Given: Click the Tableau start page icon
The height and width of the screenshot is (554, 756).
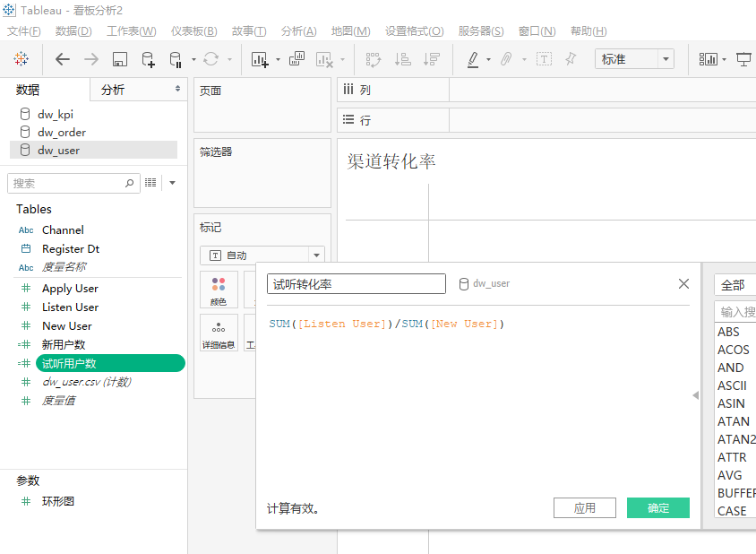Looking at the screenshot, I should [21, 59].
